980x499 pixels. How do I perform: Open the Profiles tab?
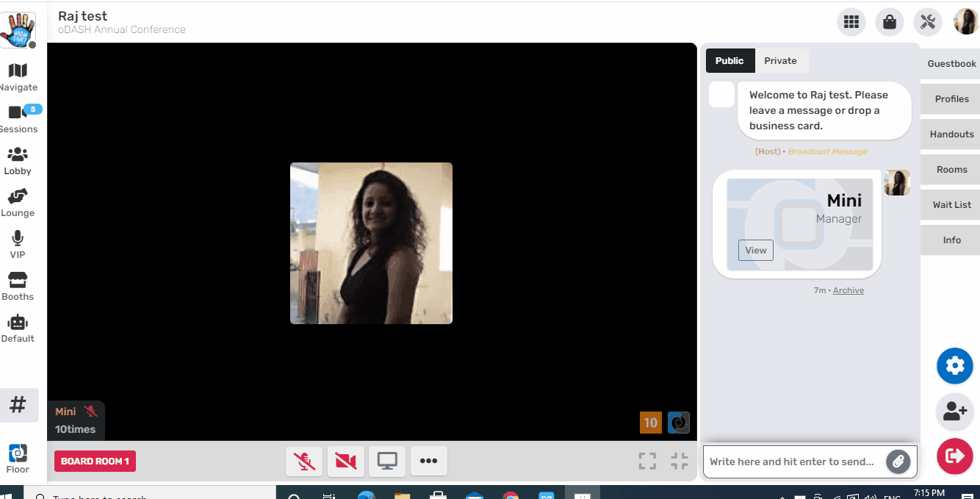[951, 99]
